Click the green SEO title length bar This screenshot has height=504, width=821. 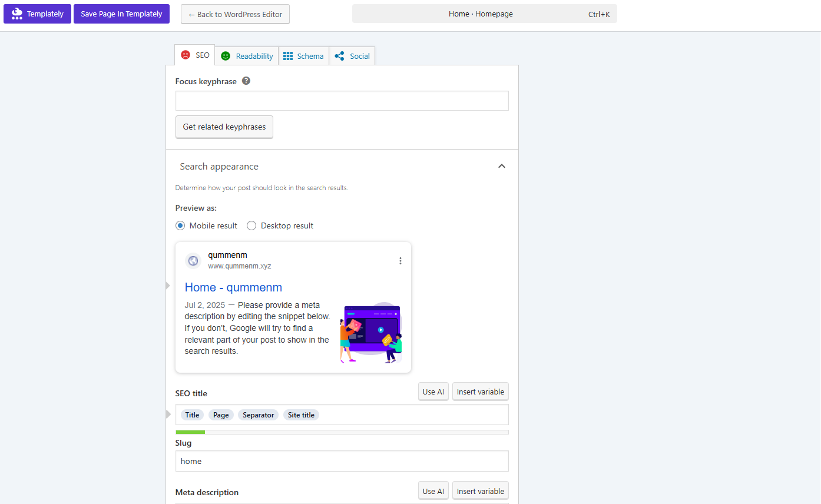[190, 432]
